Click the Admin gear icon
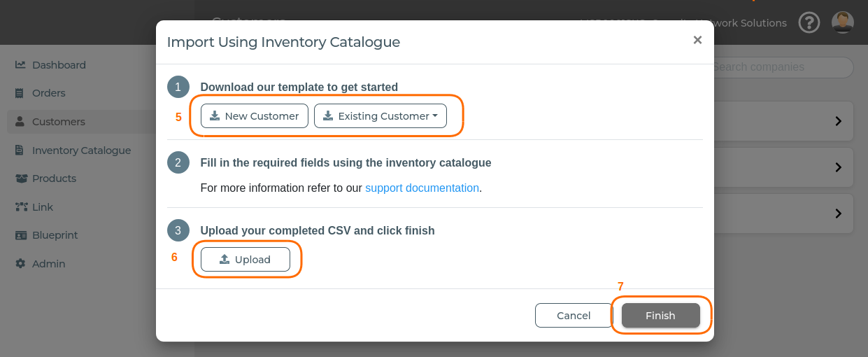The width and height of the screenshot is (868, 357). click(20, 264)
